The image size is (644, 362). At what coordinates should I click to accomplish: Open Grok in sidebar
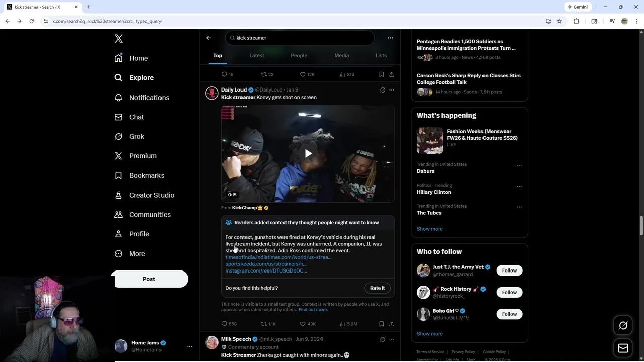(129, 136)
